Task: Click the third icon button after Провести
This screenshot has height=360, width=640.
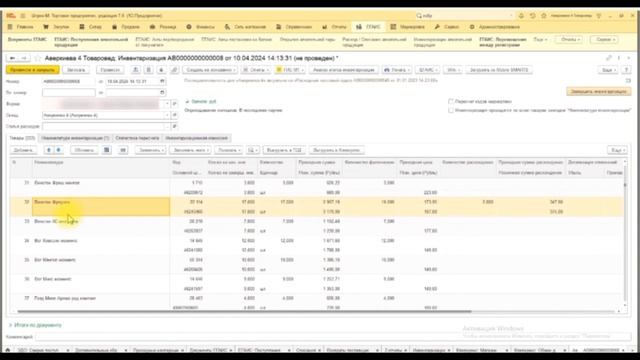Action: 161,70
